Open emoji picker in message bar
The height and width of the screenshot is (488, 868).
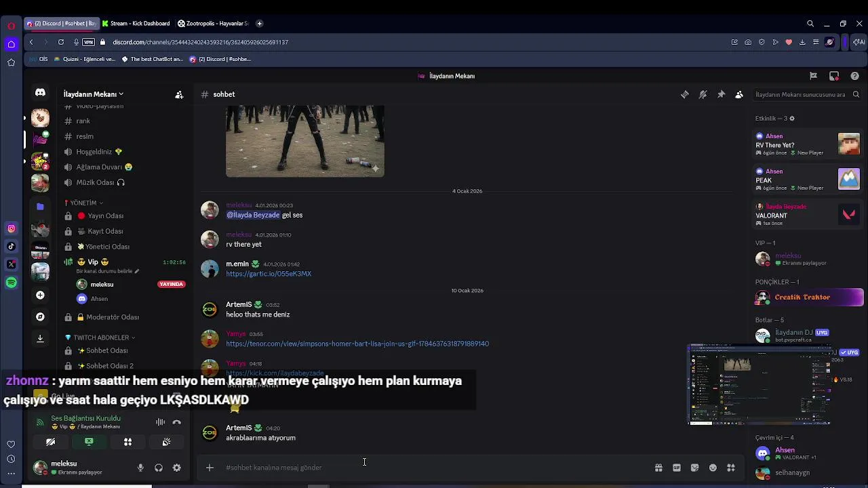pos(713,468)
